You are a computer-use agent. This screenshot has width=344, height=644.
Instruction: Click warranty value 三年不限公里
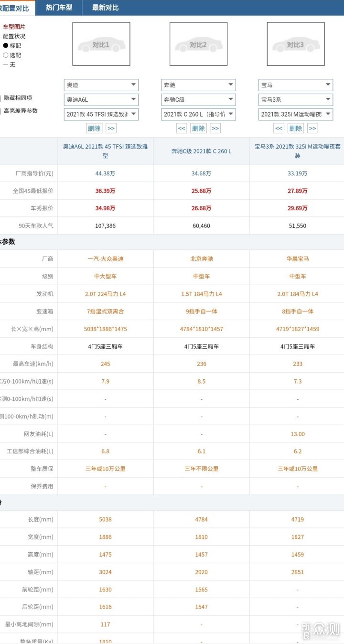201,469
